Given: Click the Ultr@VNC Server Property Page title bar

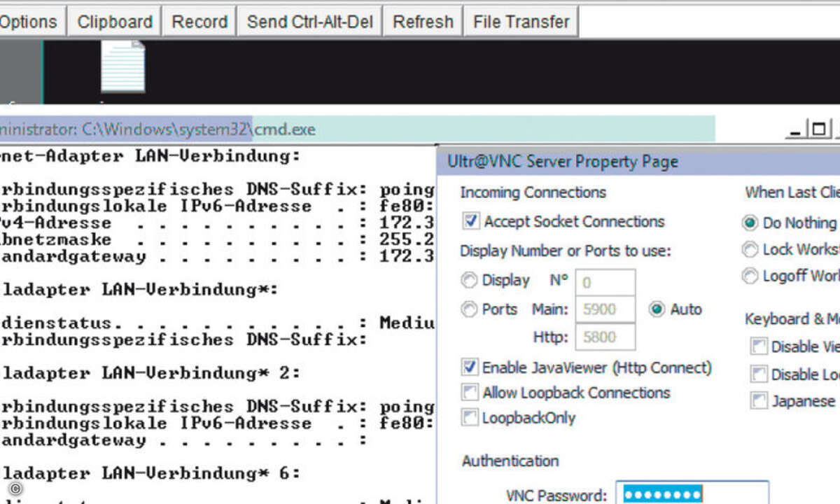Looking at the screenshot, I should point(638,162).
